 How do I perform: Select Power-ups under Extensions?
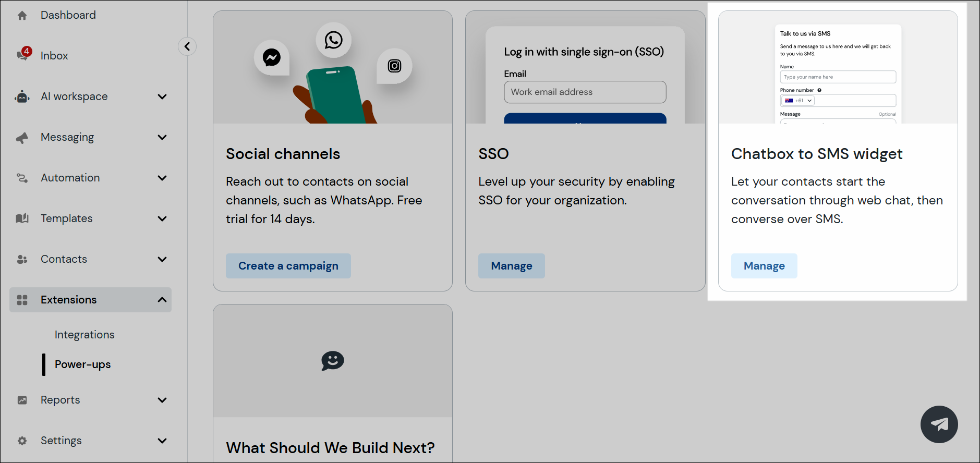coord(82,364)
